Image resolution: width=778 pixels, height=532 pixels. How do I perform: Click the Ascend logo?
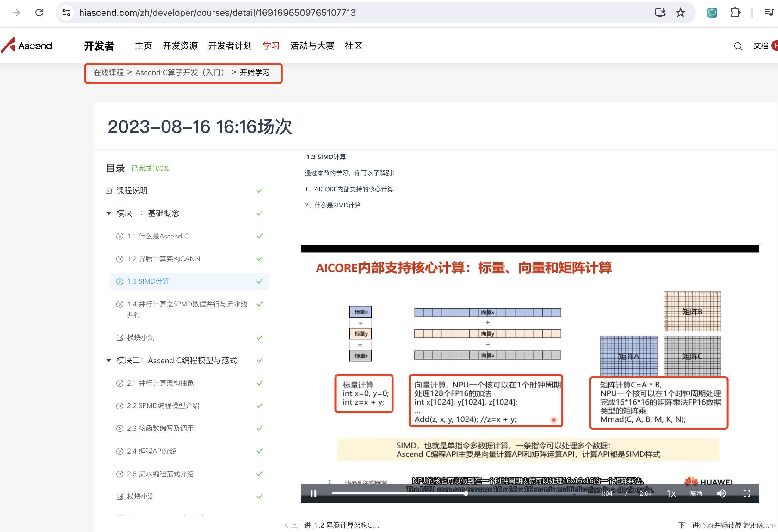tap(27, 45)
